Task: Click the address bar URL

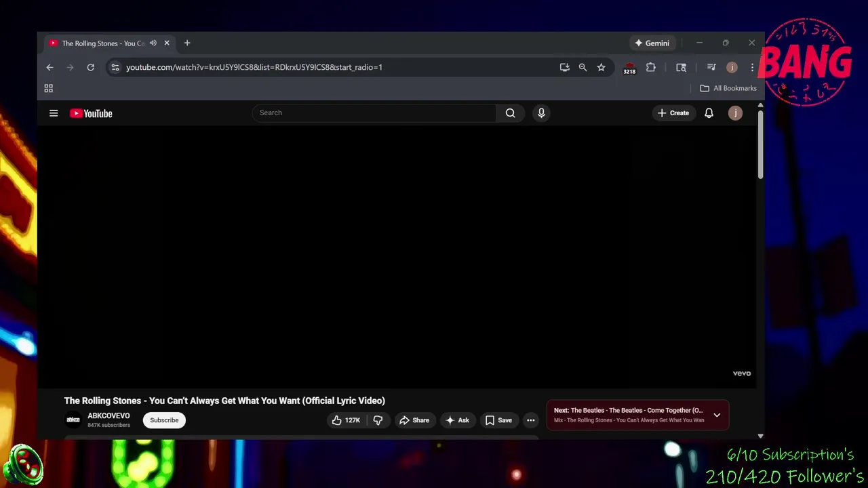Action: pos(254,67)
